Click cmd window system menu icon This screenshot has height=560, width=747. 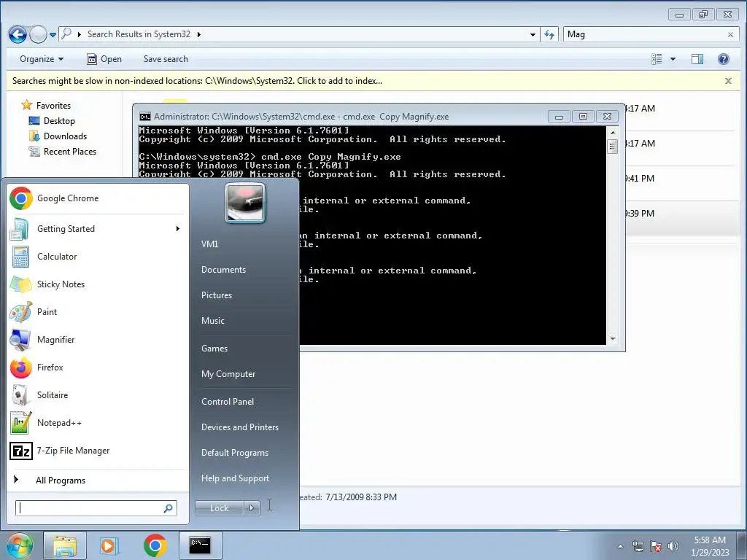coord(145,117)
